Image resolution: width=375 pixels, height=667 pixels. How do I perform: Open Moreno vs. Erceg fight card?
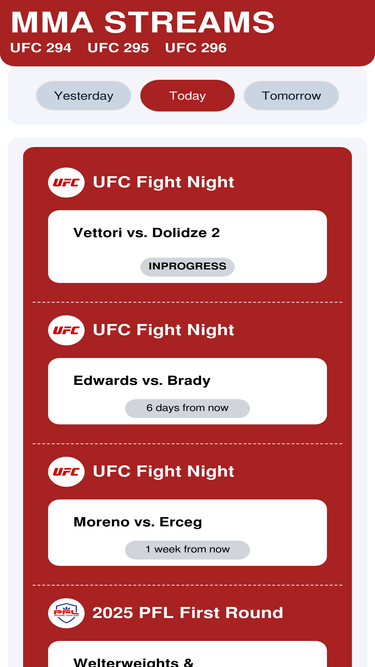click(x=188, y=533)
